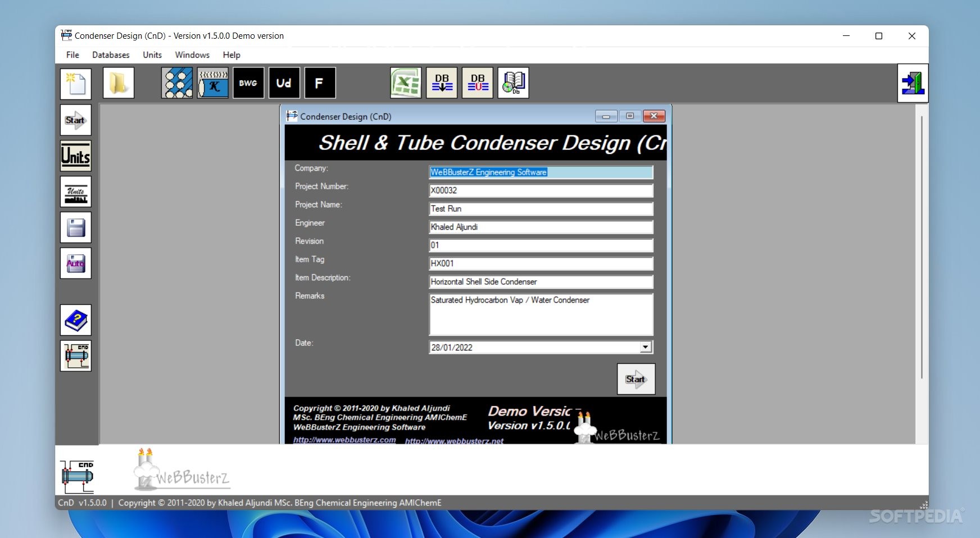This screenshot has height=538, width=980.
Task: Maximize the inner Condenser Design window
Action: pyautogui.click(x=630, y=116)
